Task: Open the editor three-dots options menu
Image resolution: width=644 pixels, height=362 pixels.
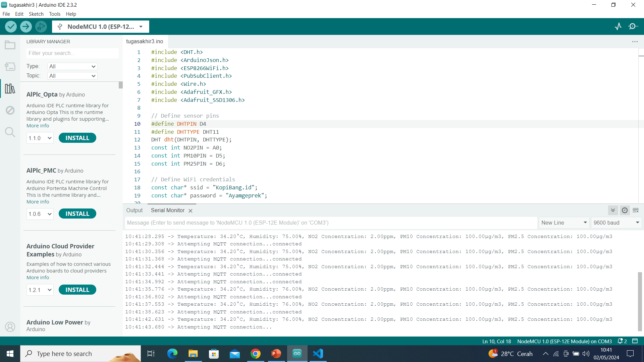Action: 635,42
